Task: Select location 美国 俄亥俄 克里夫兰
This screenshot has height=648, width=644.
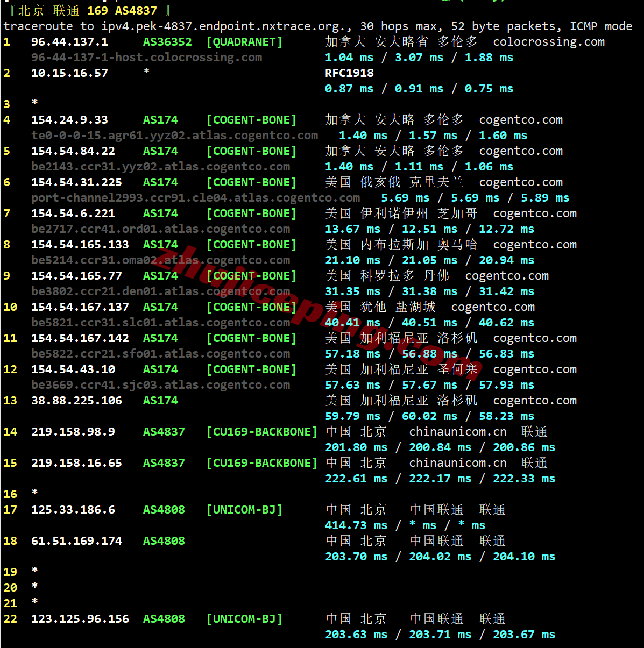Action: tap(394, 182)
